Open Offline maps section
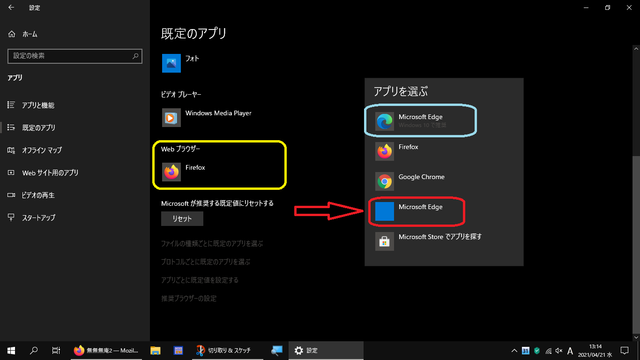640x360 pixels. [35, 150]
